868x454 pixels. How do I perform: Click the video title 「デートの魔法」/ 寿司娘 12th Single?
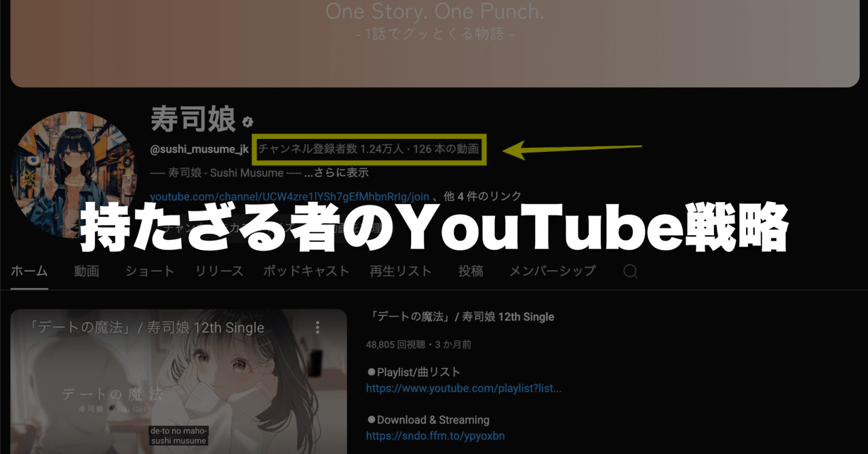point(460,316)
